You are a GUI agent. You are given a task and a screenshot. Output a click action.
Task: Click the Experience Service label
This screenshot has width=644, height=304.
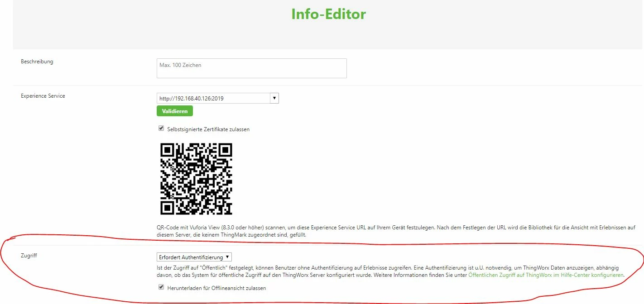43,96
